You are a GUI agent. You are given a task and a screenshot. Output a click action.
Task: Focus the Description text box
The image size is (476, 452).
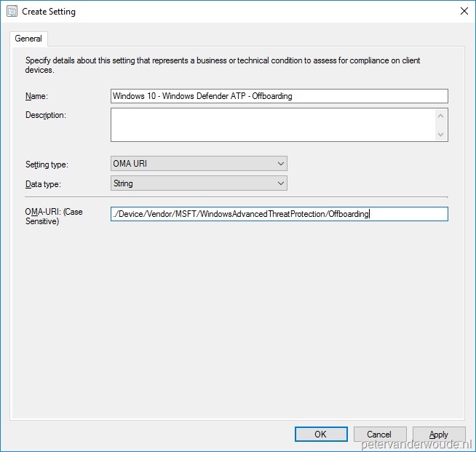pyautogui.click(x=279, y=124)
